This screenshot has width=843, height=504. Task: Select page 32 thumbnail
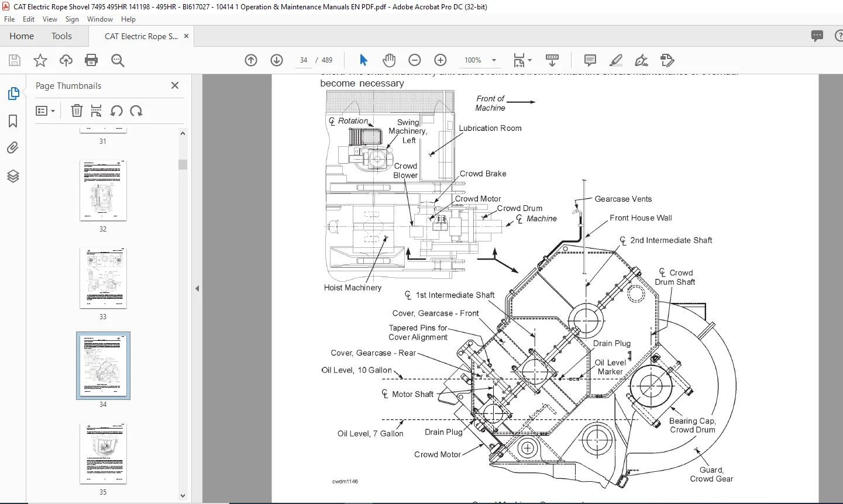[103, 191]
